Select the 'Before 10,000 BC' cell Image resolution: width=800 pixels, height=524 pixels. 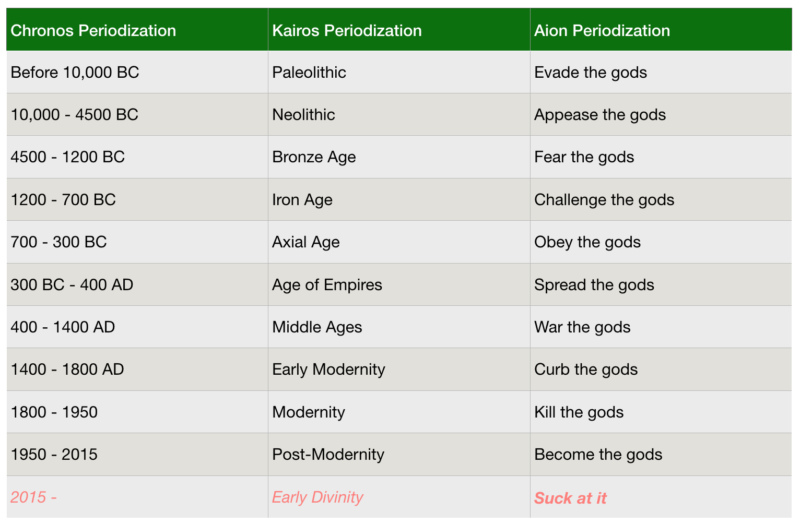(x=75, y=73)
